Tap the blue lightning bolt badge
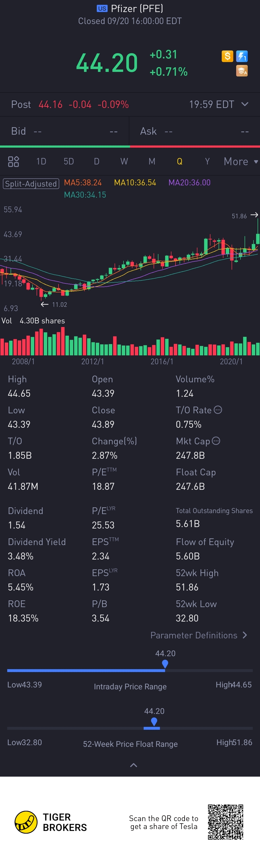This screenshot has width=260, height=868. [x=242, y=56]
